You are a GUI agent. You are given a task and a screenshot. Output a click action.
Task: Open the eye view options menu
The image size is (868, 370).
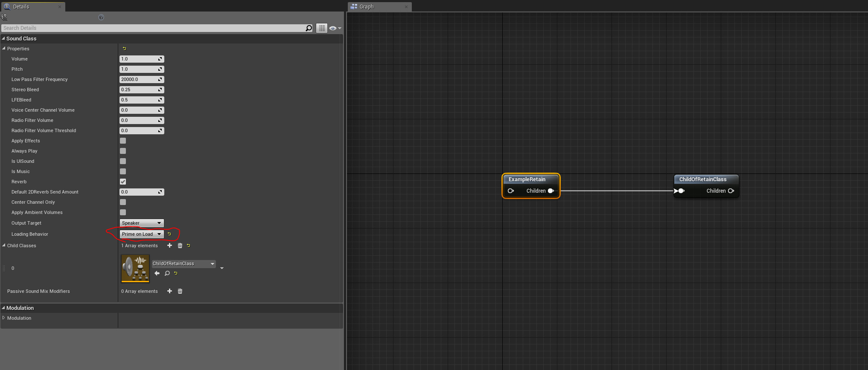pos(335,28)
